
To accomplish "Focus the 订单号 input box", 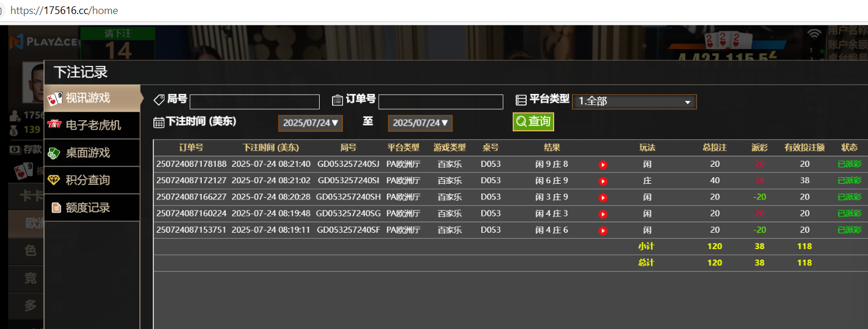I will [440, 102].
